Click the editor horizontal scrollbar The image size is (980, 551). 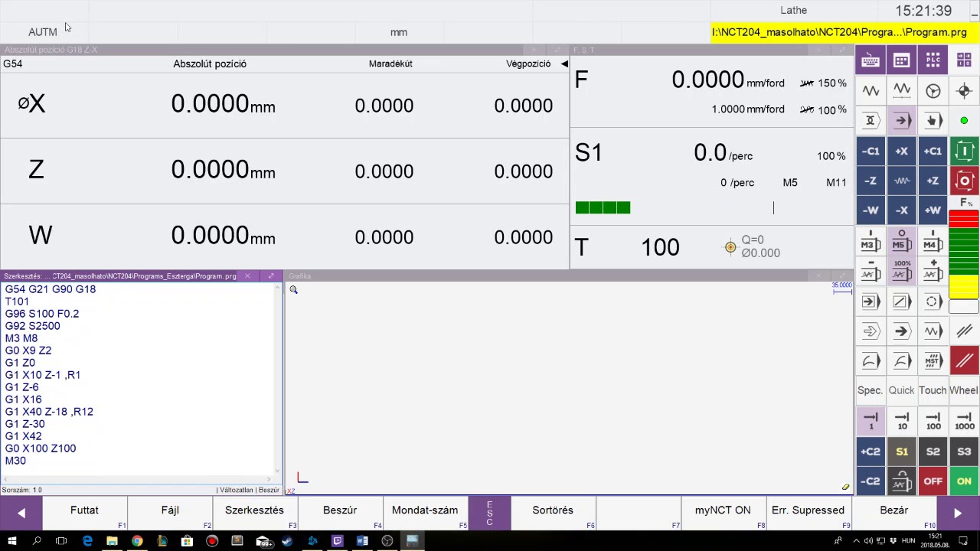click(x=139, y=479)
